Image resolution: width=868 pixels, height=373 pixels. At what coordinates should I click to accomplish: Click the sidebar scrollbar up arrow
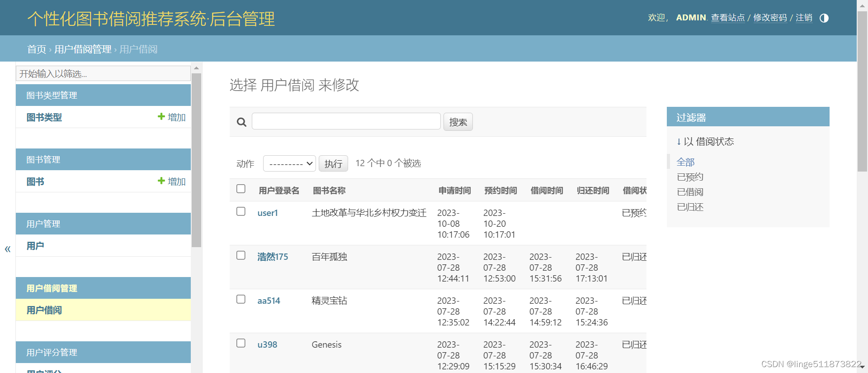(x=196, y=68)
